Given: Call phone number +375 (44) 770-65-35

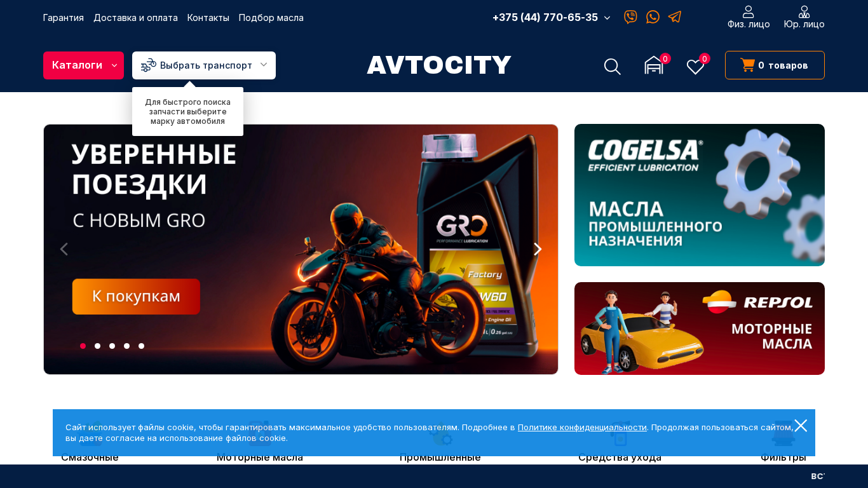Looking at the screenshot, I should point(545,17).
